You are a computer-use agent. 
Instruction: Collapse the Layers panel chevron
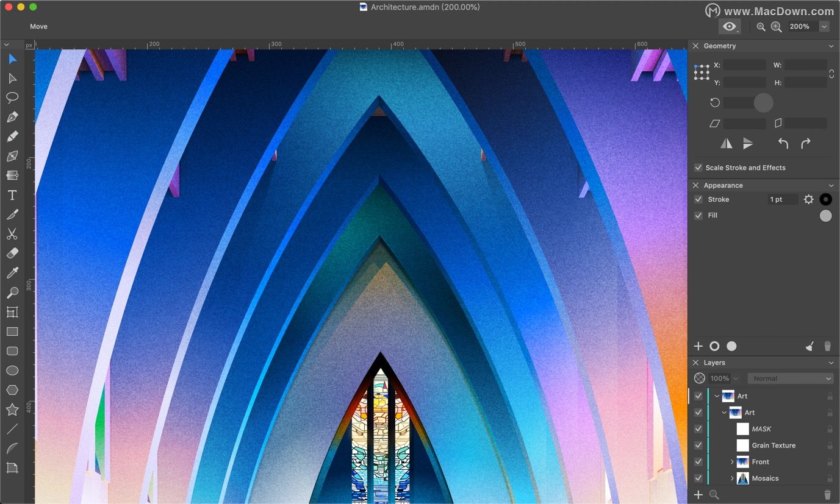831,363
